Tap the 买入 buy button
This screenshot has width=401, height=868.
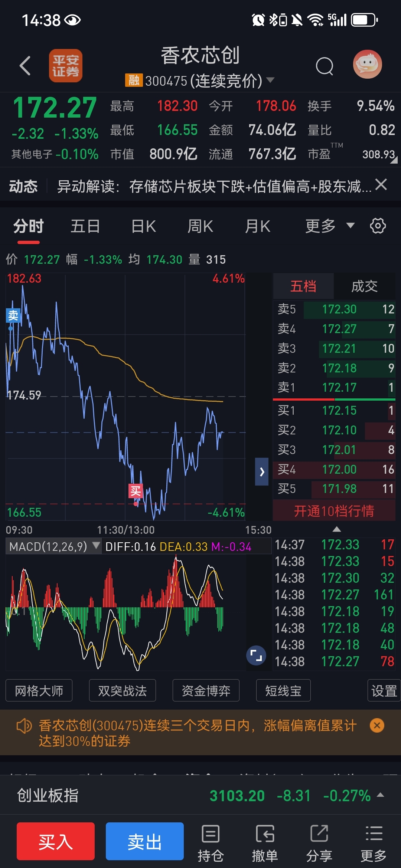tap(56, 841)
